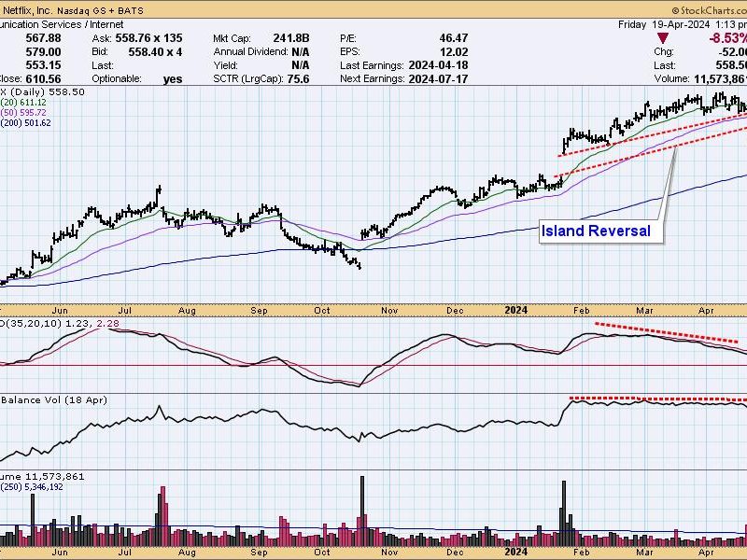Screen dimensions: 747x560
Task: Click the Chg value -52.0
Action: [x=732, y=51]
